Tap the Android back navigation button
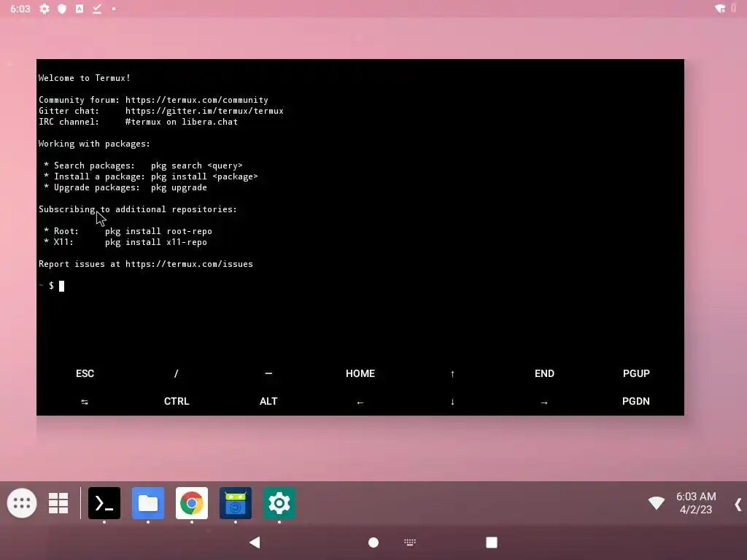This screenshot has width=747, height=560. (255, 542)
